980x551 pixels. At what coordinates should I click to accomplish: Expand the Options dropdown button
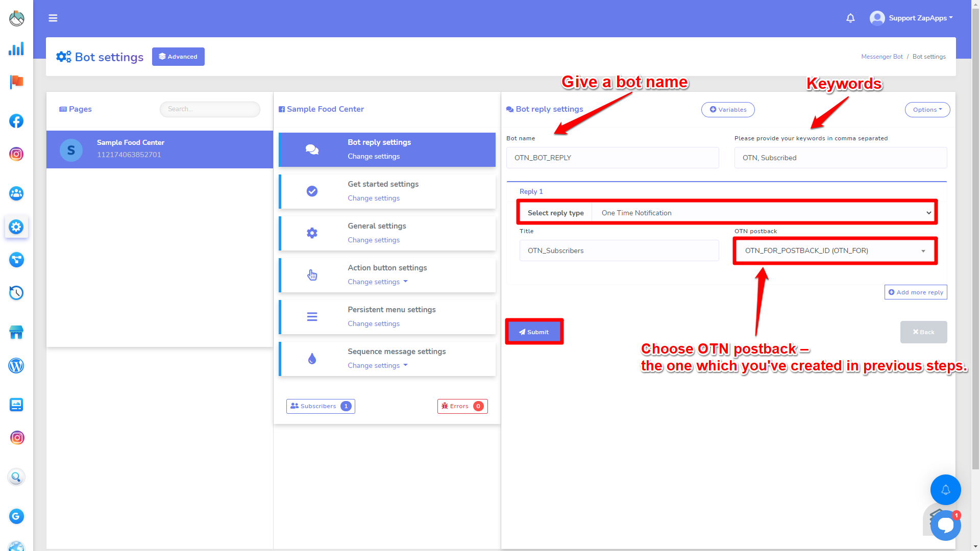coord(927,110)
